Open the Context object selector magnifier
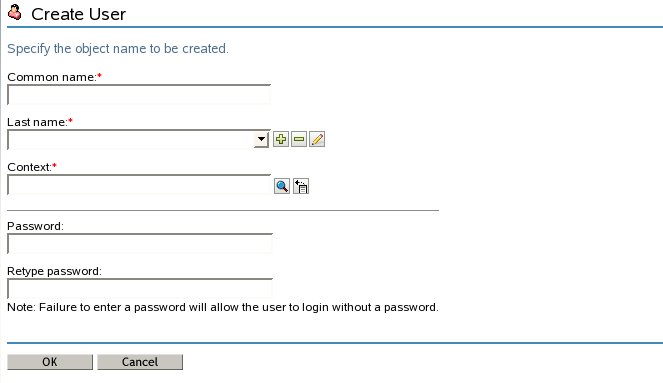Image resolution: width=663 pixels, height=383 pixels. pos(282,186)
